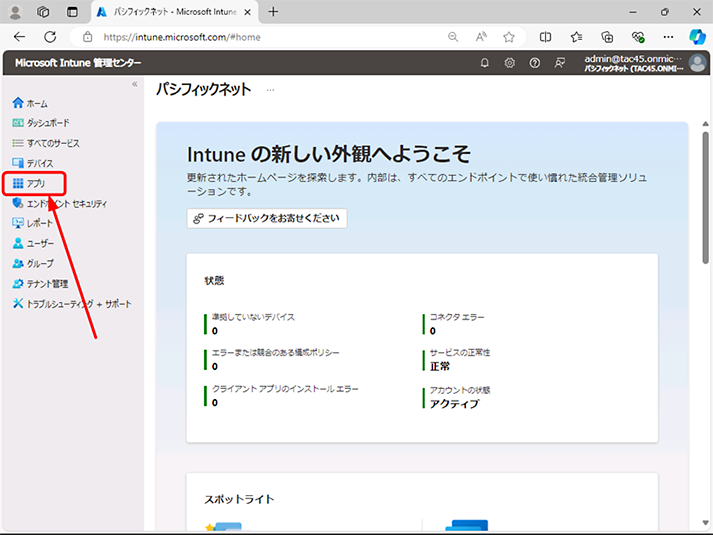
Task: Open the browser profile icon
Action: pos(15,12)
